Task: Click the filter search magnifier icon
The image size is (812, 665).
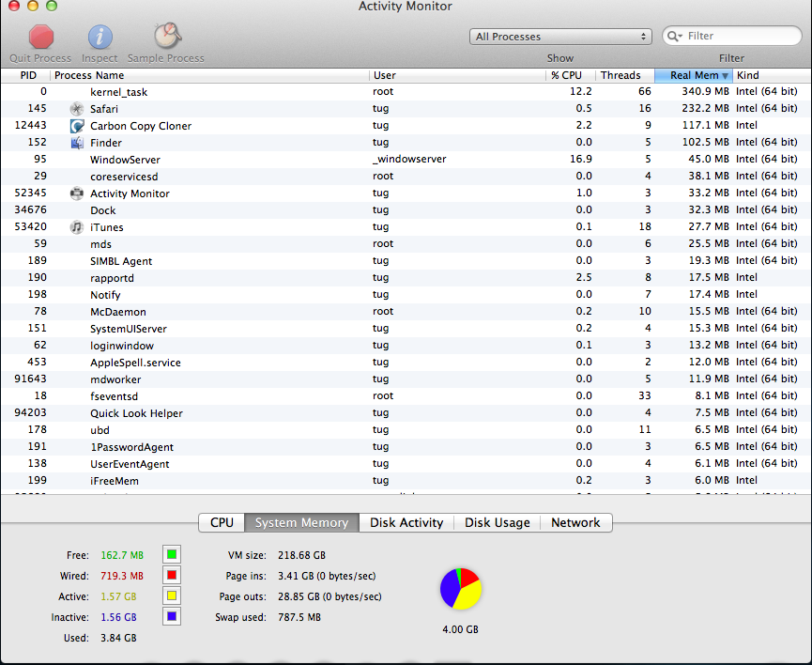Action: point(674,36)
